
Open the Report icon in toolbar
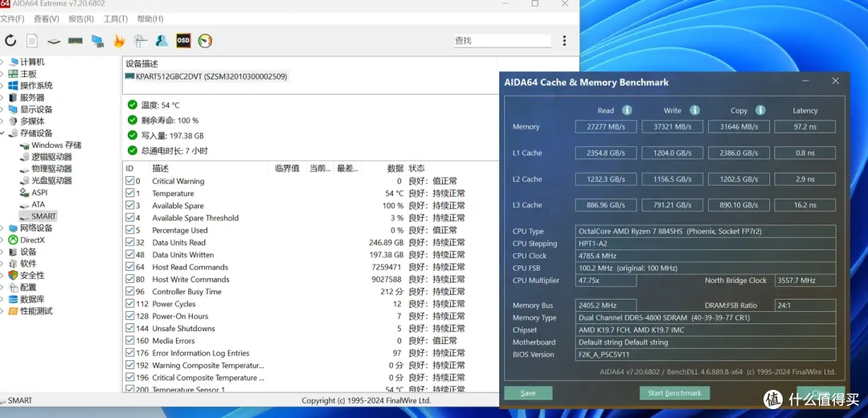32,40
